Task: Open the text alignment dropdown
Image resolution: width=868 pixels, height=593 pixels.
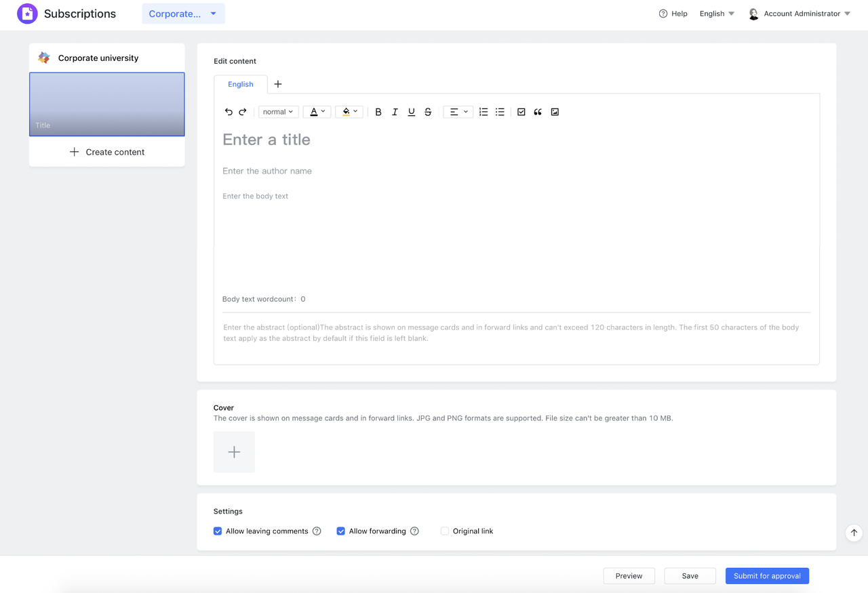Action: [x=458, y=112]
